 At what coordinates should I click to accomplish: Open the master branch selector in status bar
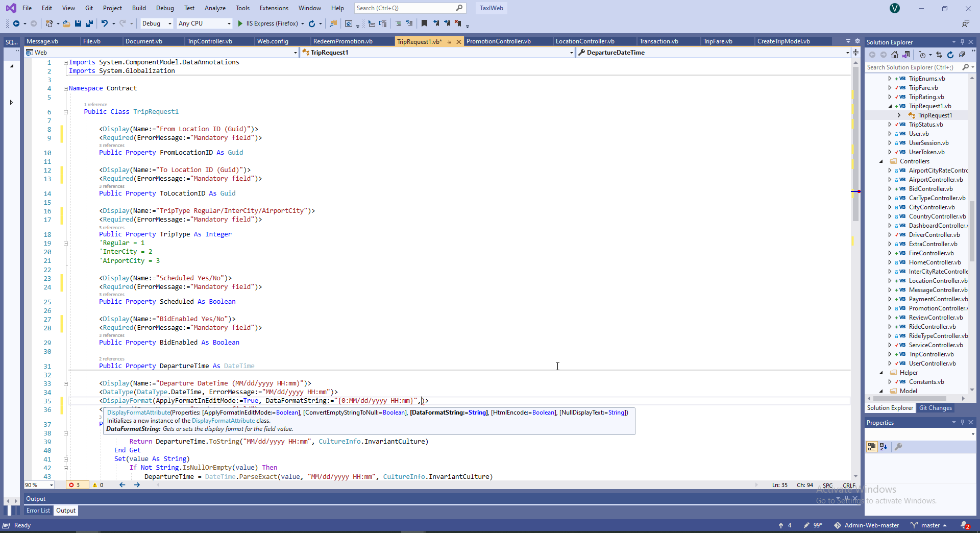[929, 525]
